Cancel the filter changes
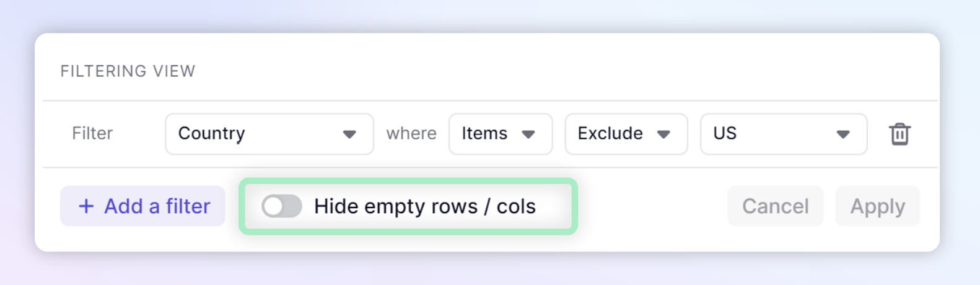 776,206
